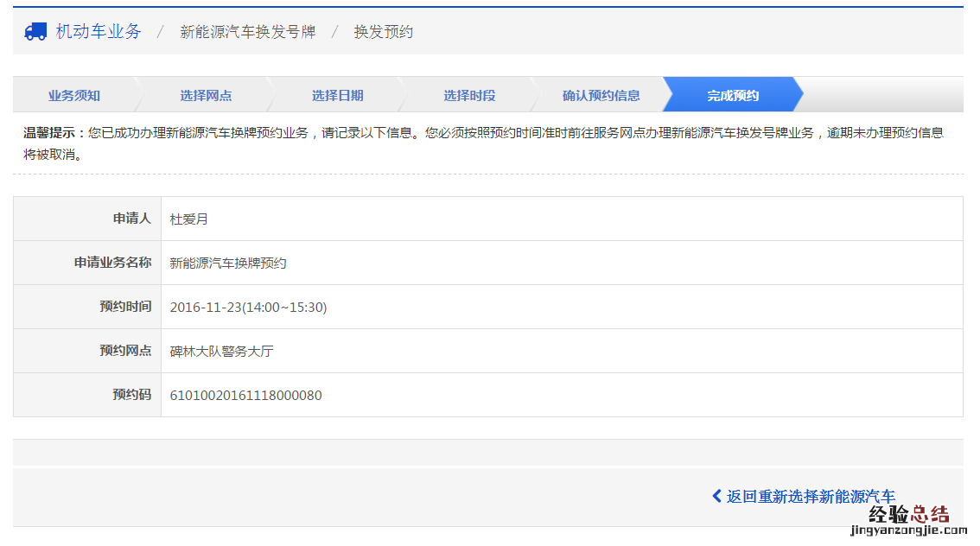
Task: Click the appointment time 2016-11-23 value
Action: pyautogui.click(x=248, y=308)
